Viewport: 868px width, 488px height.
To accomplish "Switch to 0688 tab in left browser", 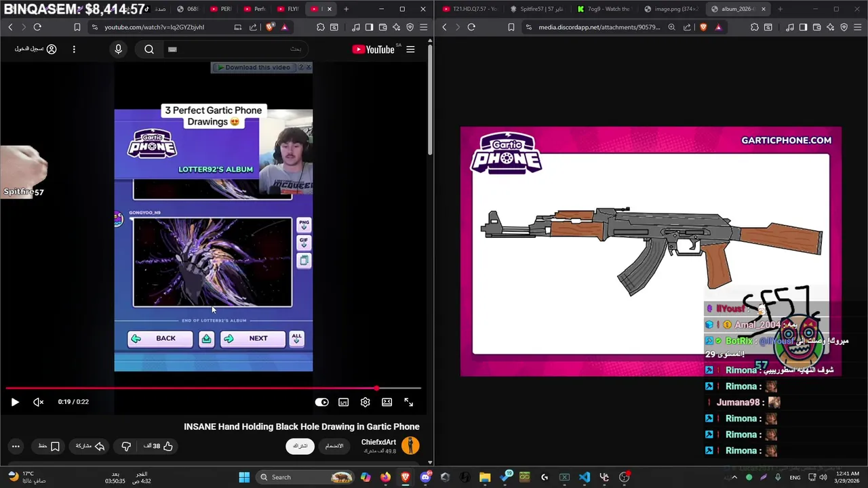I will coord(188,9).
